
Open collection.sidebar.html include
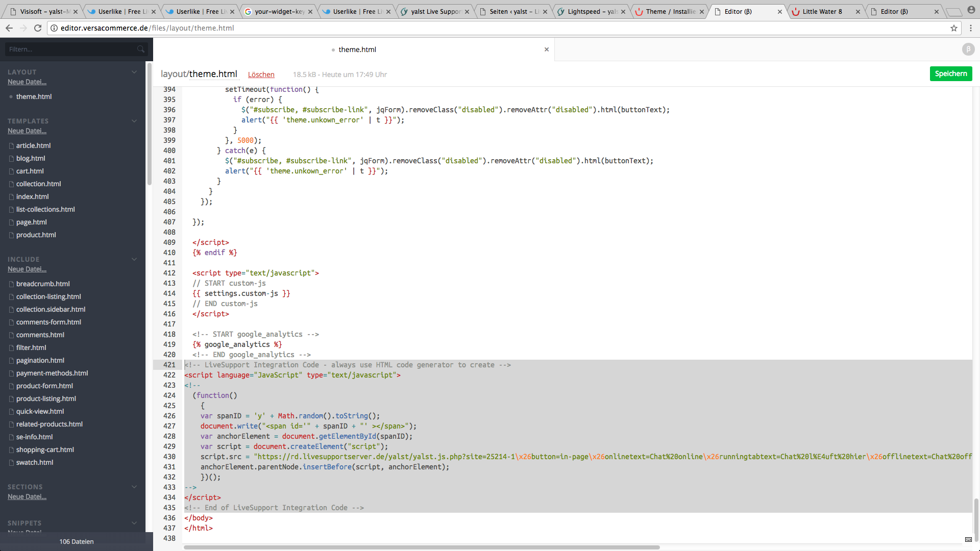tap(51, 310)
